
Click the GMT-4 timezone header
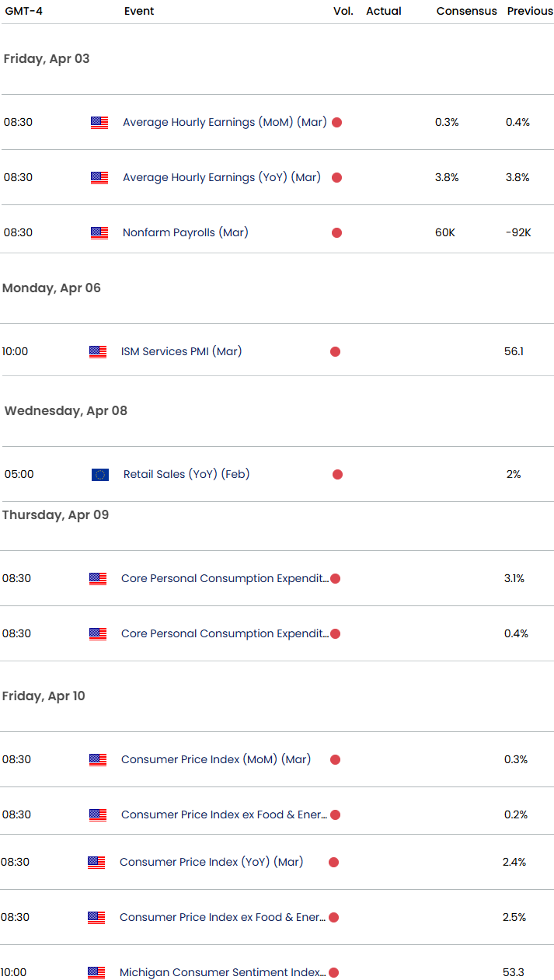tap(23, 11)
